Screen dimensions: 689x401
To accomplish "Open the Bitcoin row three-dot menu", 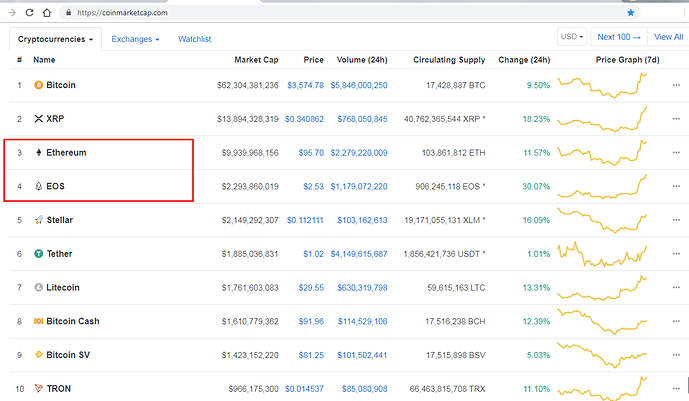I will click(x=676, y=85).
